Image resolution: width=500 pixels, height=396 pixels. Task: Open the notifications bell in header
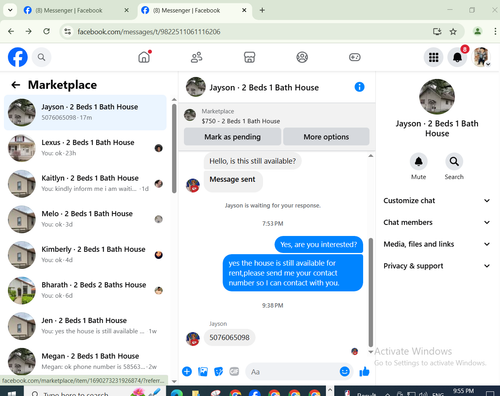[457, 57]
